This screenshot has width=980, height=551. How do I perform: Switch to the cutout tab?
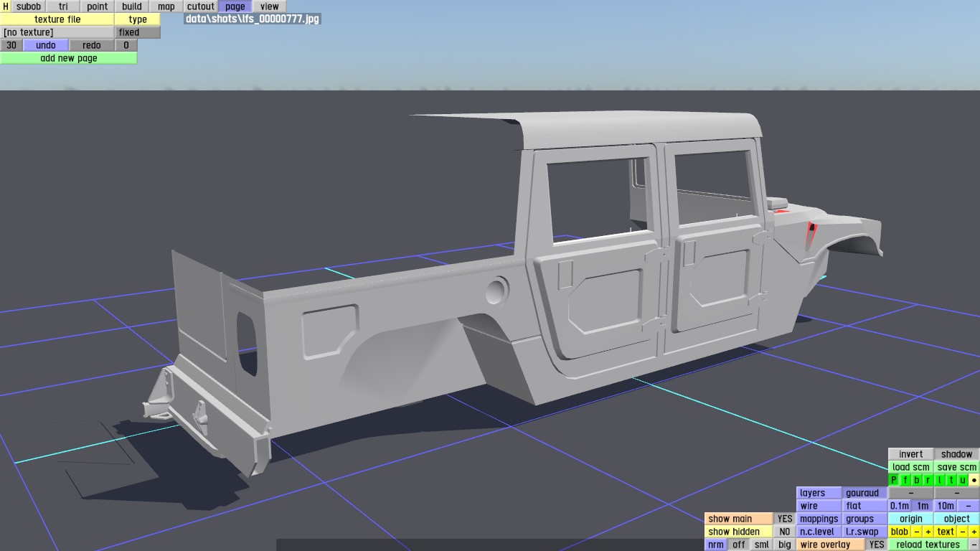tap(201, 6)
